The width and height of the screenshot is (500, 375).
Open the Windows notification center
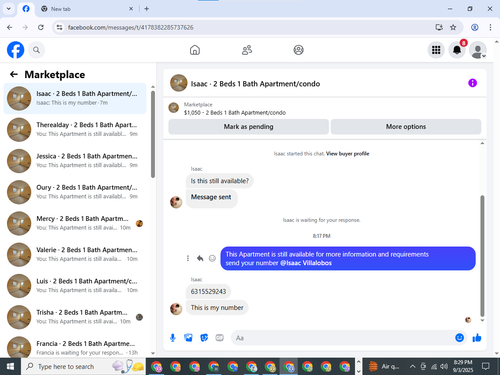(486, 367)
